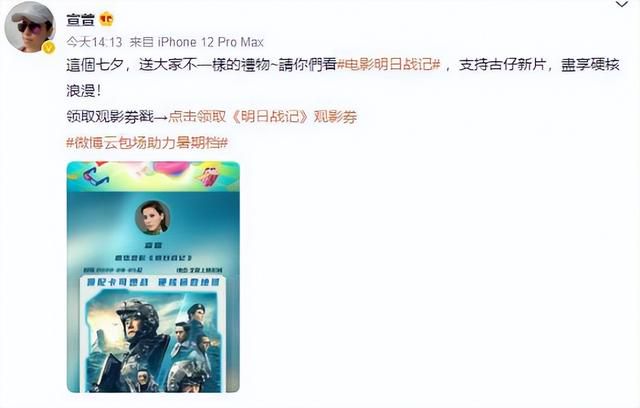The image size is (640, 408).
Task: Enlarge the attached movie ticket image
Action: pos(153,277)
